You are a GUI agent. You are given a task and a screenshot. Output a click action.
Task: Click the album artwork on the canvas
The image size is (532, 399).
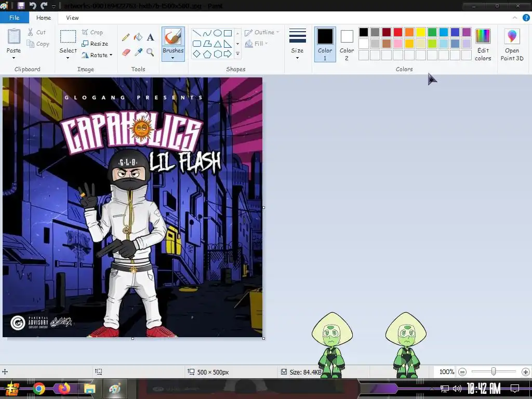pyautogui.click(x=132, y=207)
